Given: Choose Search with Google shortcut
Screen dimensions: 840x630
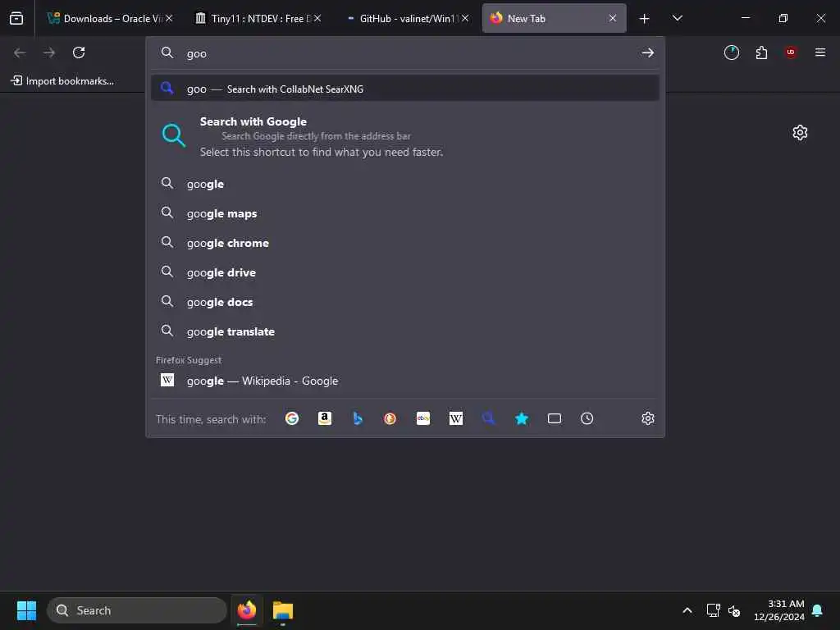Looking at the screenshot, I should [405, 136].
